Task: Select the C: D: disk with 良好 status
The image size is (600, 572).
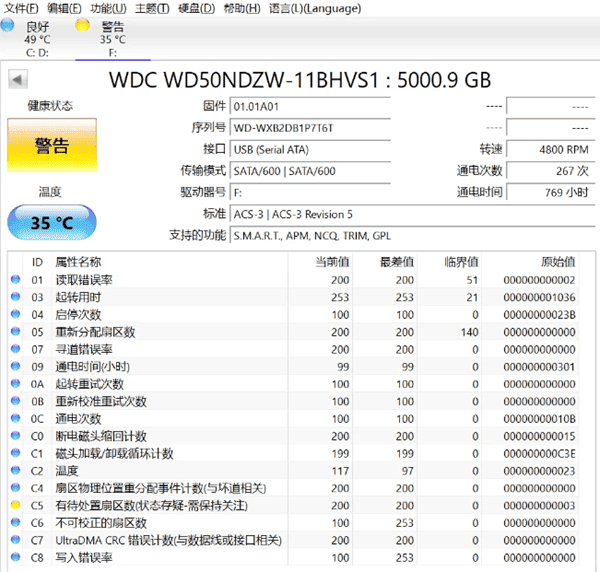Action: (38, 39)
